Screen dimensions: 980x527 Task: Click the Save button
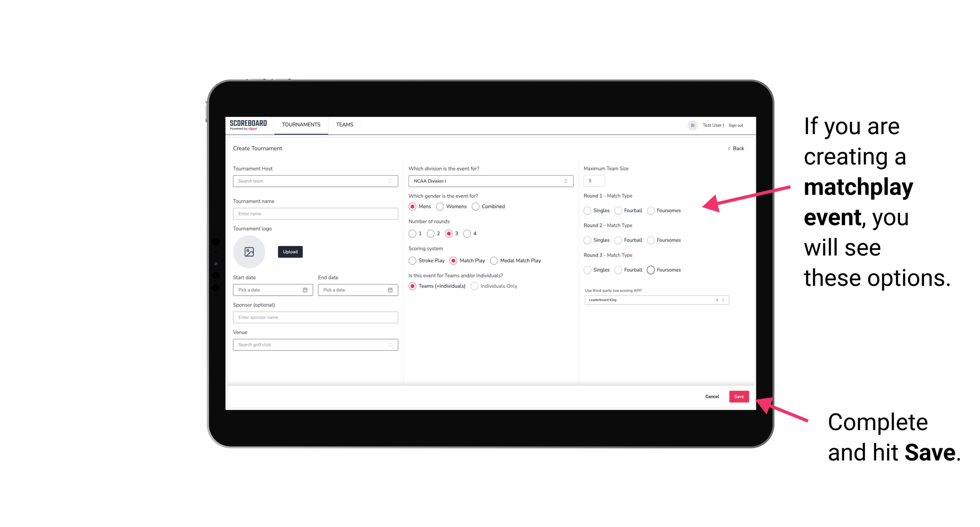coord(739,396)
